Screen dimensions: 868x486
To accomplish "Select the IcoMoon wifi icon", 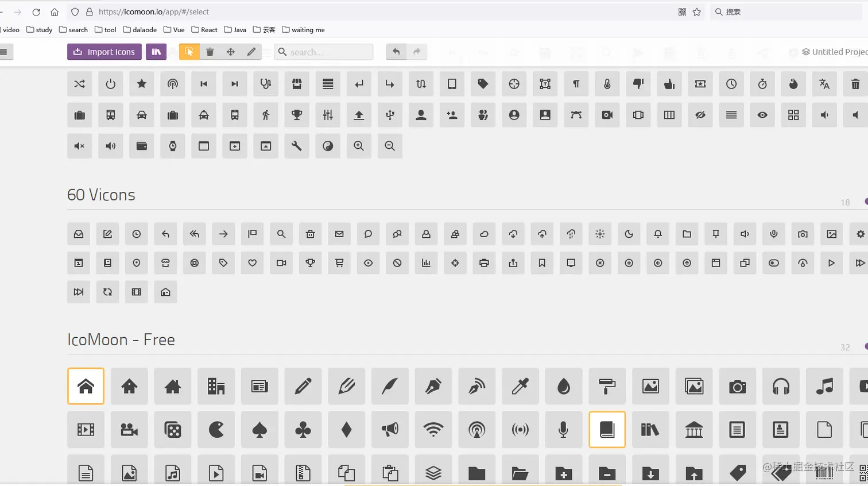I will (x=433, y=429).
